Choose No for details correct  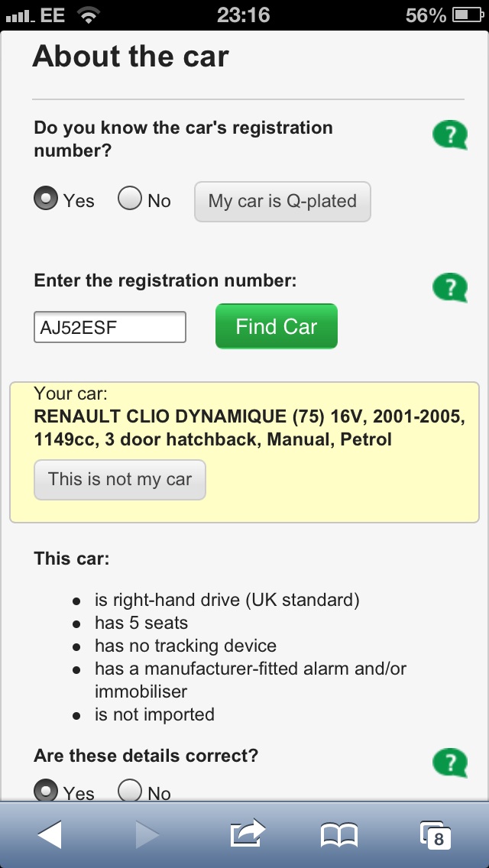(x=130, y=790)
